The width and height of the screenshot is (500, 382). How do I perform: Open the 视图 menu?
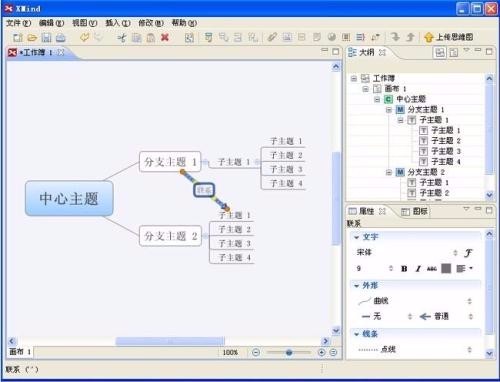(x=84, y=23)
